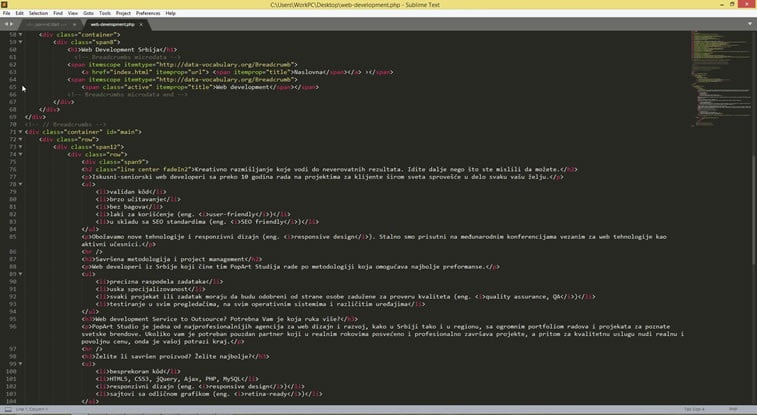This screenshot has width=757, height=415.
Task: Open the Find menu
Action: (58, 13)
